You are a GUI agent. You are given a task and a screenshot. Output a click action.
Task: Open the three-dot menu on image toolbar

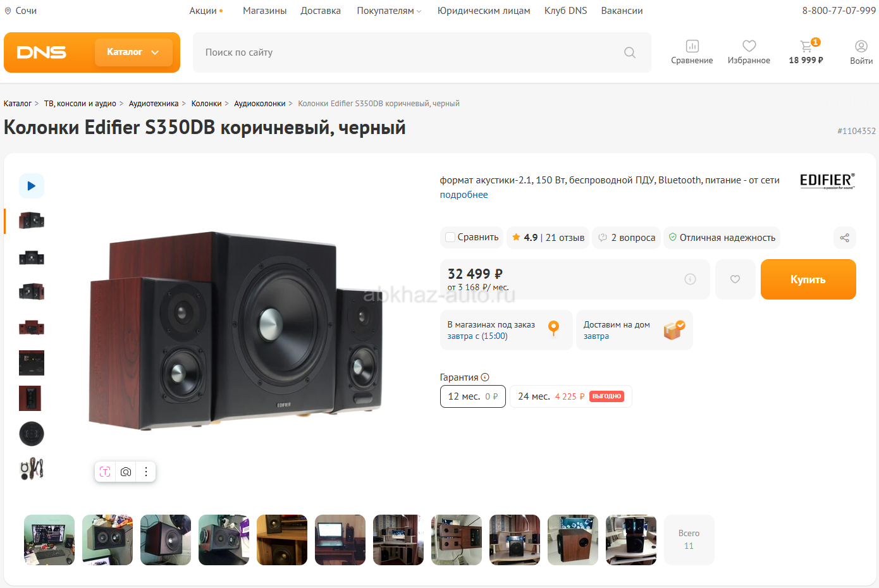[x=146, y=472]
